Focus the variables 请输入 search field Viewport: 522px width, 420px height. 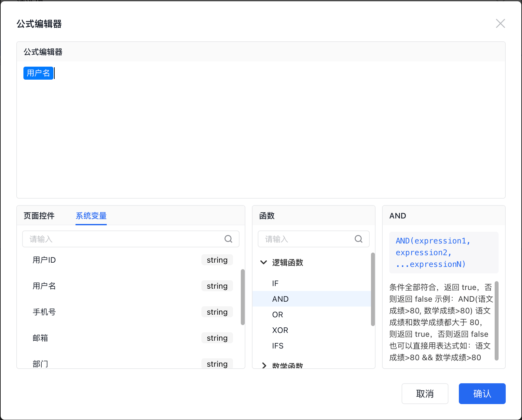[131, 239]
